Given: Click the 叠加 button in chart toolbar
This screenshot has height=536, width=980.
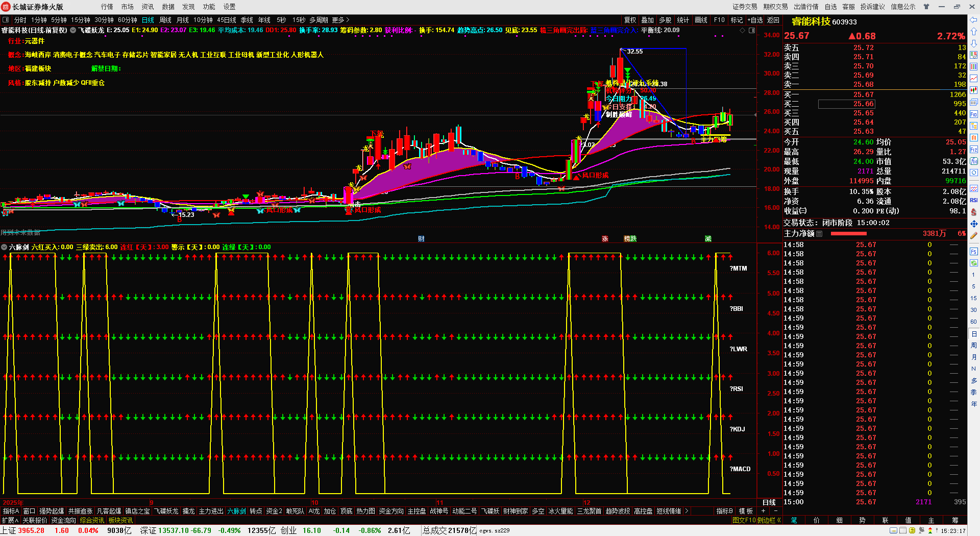Looking at the screenshot, I should point(648,20).
